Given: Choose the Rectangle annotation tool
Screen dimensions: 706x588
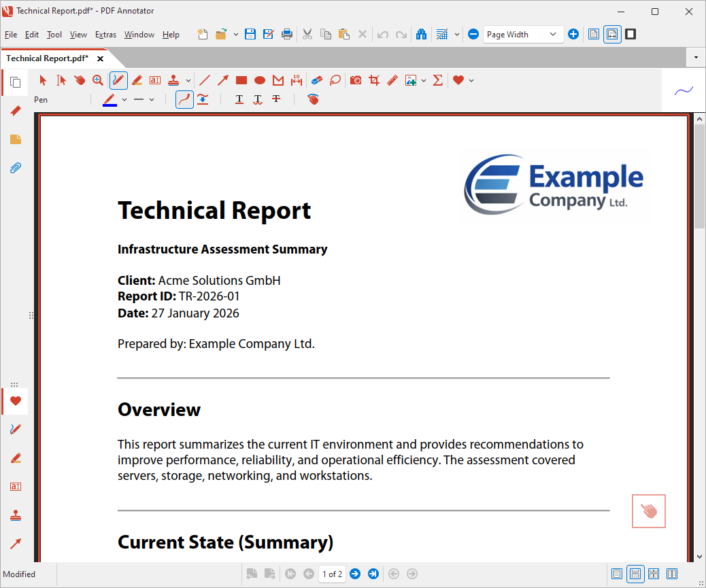Looking at the screenshot, I should tap(241, 80).
